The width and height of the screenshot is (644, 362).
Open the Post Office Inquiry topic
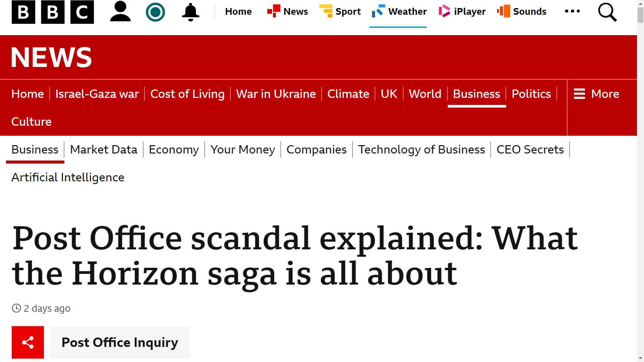point(120,342)
